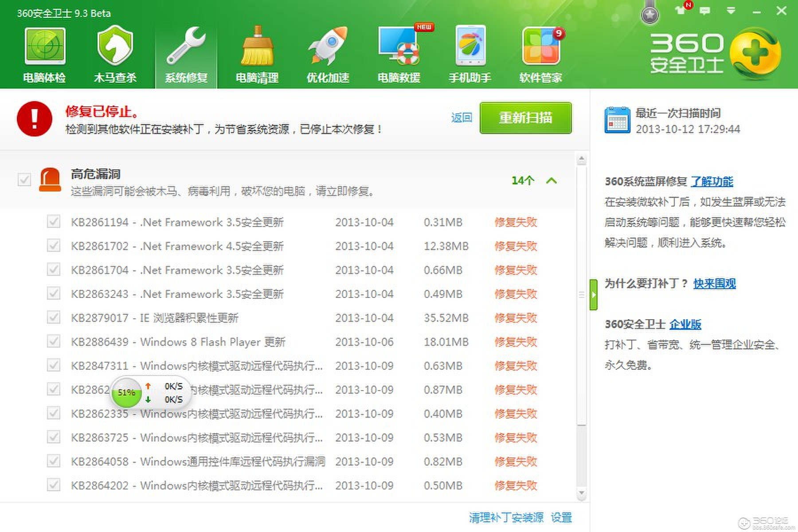Click the 14个 vulnerability count
The image size is (798, 532).
coord(523,180)
